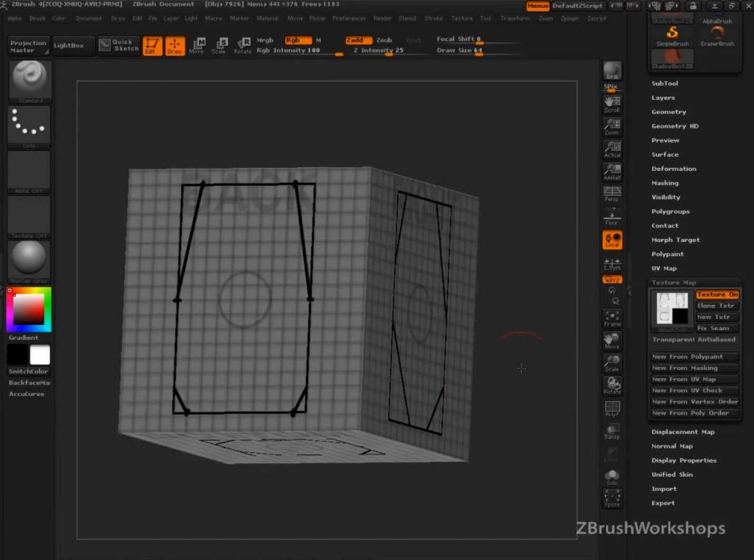754x560 pixels.
Task: Open the Texture menu
Action: pos(461,18)
